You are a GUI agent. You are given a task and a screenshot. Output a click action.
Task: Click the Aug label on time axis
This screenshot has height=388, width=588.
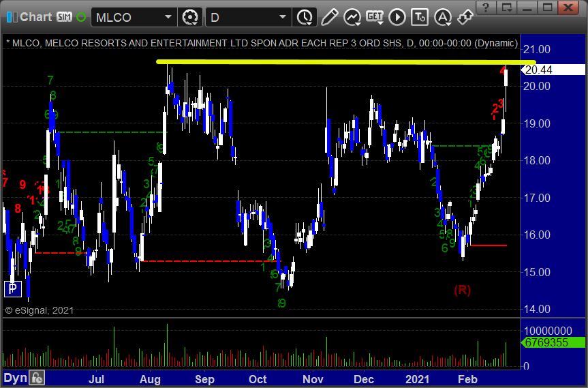coord(150,379)
